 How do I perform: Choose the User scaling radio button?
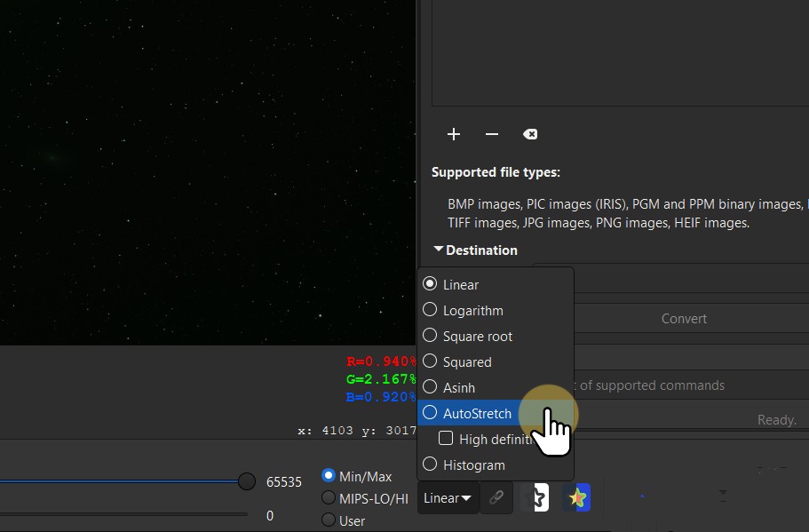click(x=329, y=520)
